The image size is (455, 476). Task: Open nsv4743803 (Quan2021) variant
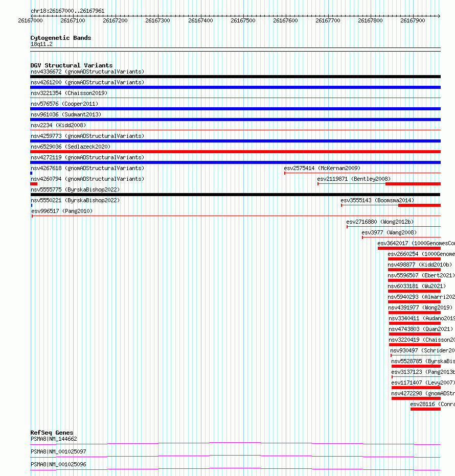click(421, 329)
